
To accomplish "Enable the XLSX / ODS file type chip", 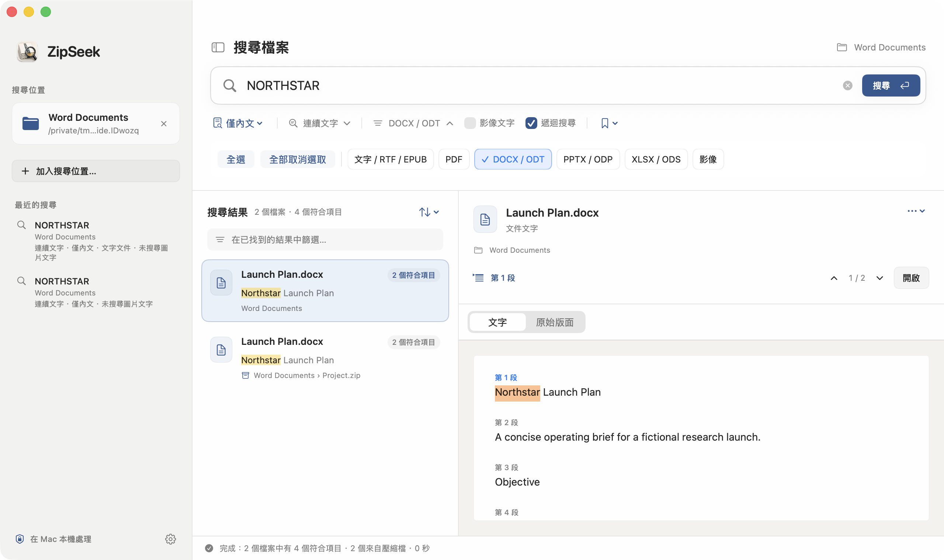I will point(656,159).
